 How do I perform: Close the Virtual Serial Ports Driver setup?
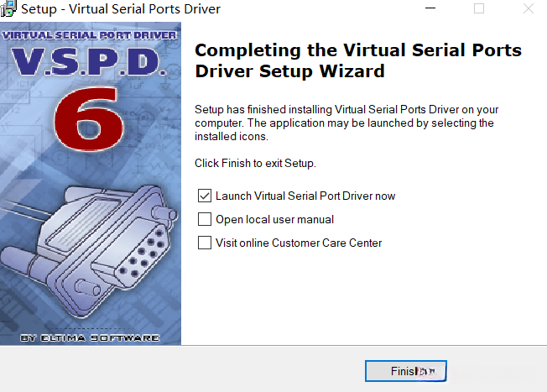[528, 9]
